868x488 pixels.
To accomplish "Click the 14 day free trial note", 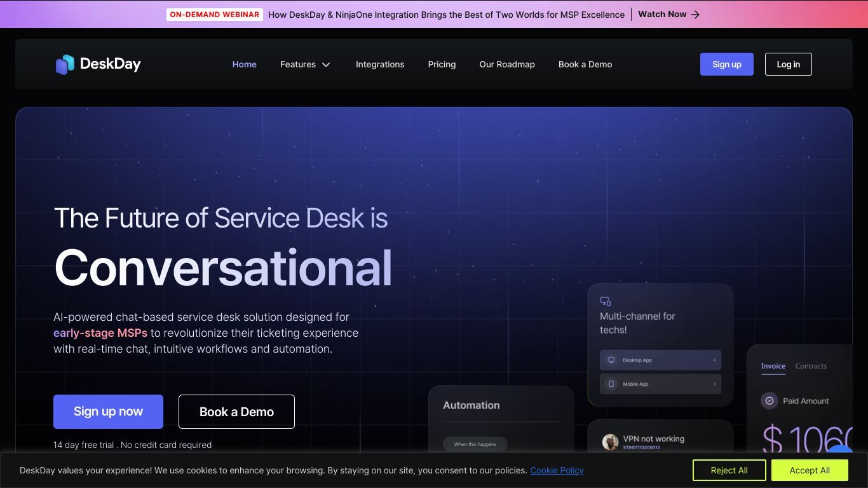I will pyautogui.click(x=132, y=445).
